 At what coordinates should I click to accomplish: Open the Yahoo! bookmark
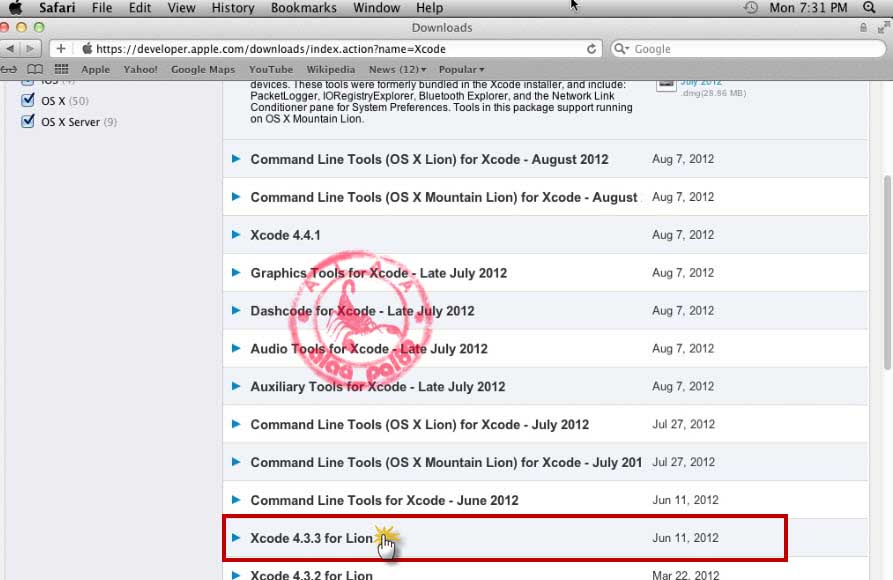pyautogui.click(x=140, y=70)
